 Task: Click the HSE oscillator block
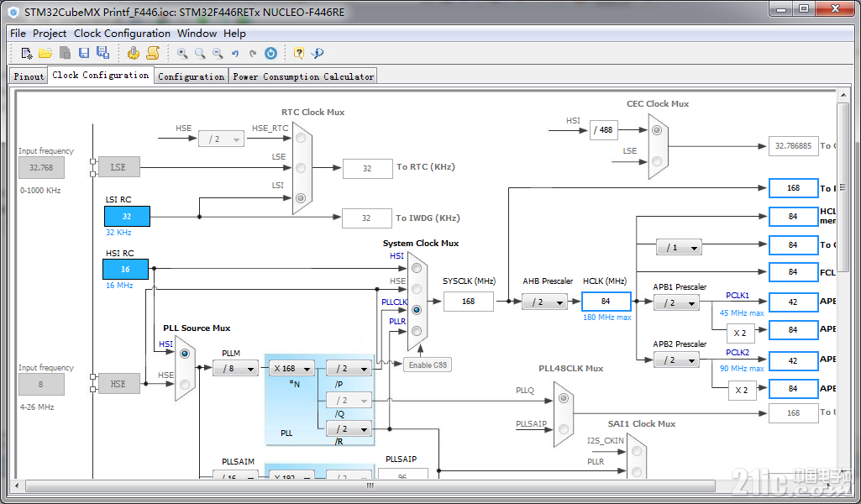(x=118, y=384)
